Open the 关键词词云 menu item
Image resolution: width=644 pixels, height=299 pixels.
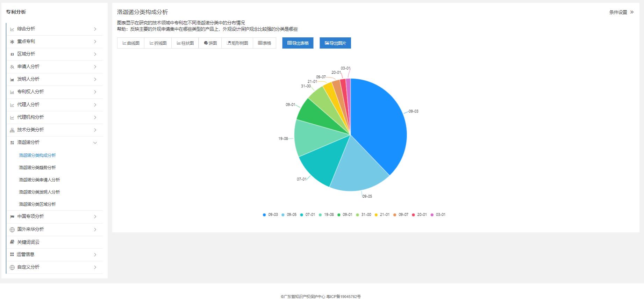tap(28, 242)
